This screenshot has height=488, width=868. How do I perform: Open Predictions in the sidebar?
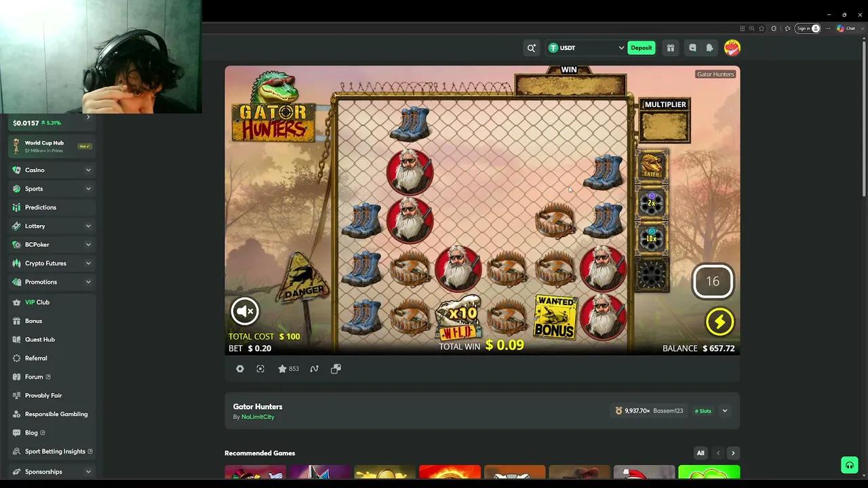coord(52,207)
